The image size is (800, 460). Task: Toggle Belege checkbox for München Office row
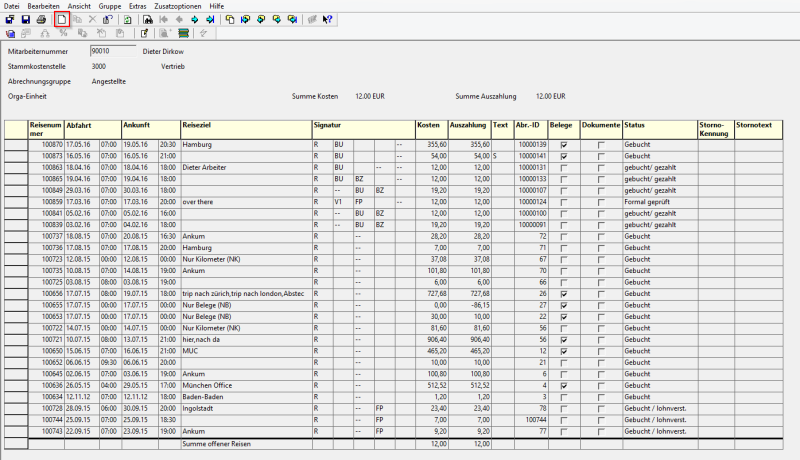[564, 386]
